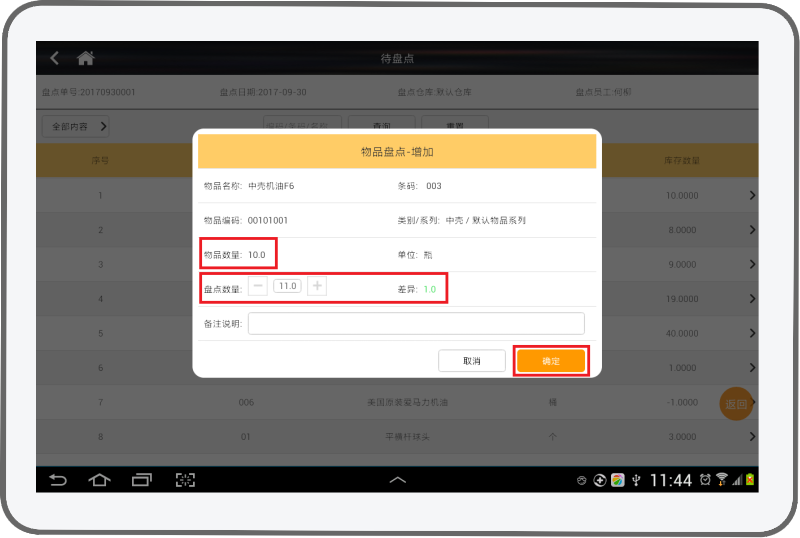Tap the orange 返回 floating button
The image size is (800, 538).
click(736, 404)
